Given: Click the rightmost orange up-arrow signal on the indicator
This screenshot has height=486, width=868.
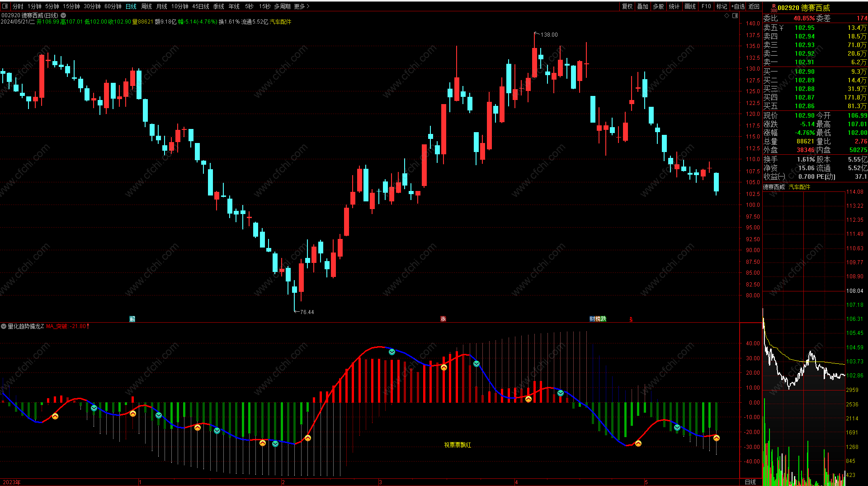Looking at the screenshot, I should [716, 438].
